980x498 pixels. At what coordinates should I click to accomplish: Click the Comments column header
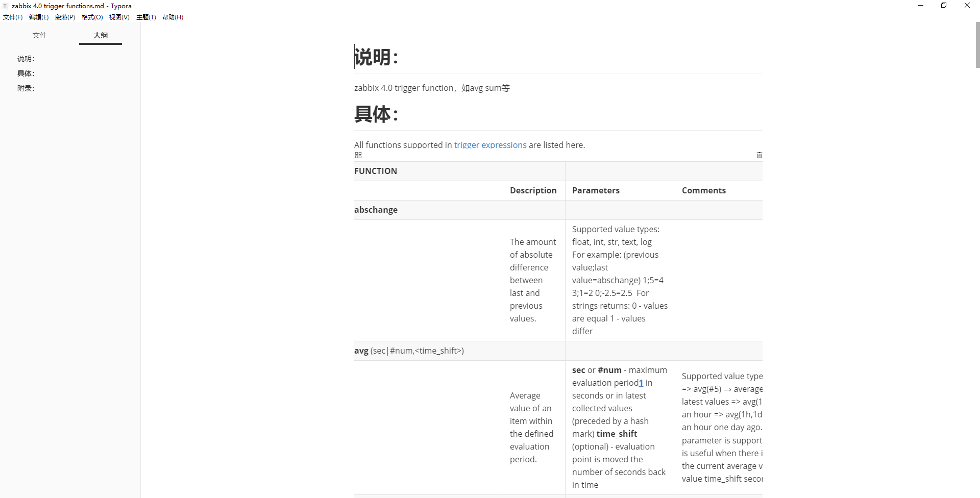pos(719,190)
